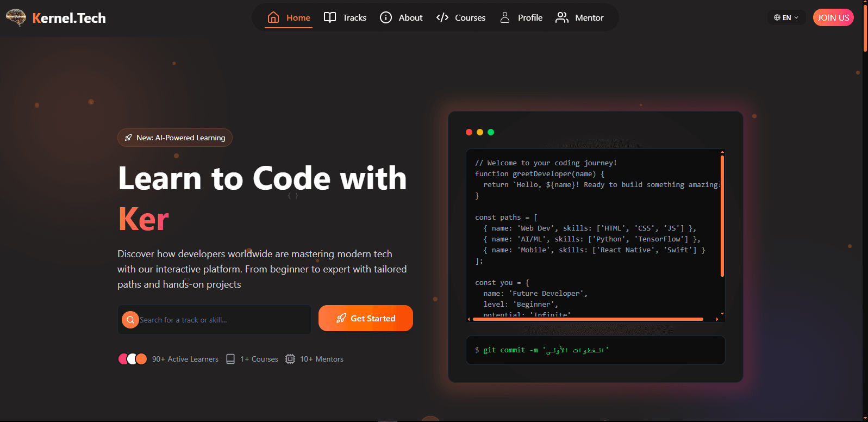
Task: Click the red dot in code window
Action: [x=469, y=132]
